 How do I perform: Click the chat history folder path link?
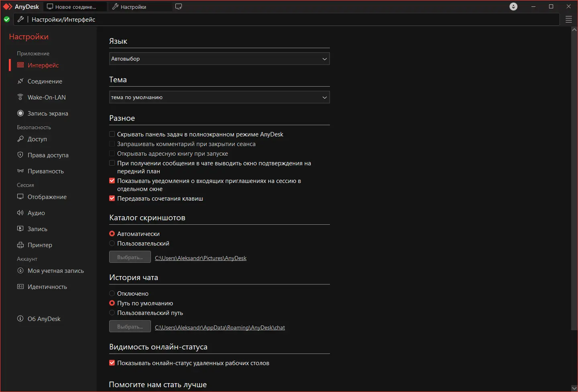tap(220, 327)
